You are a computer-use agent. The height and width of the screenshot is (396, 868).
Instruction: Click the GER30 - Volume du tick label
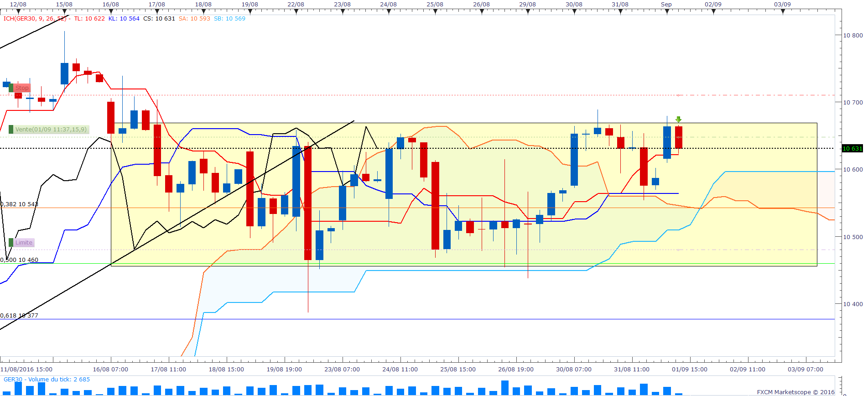point(47,380)
